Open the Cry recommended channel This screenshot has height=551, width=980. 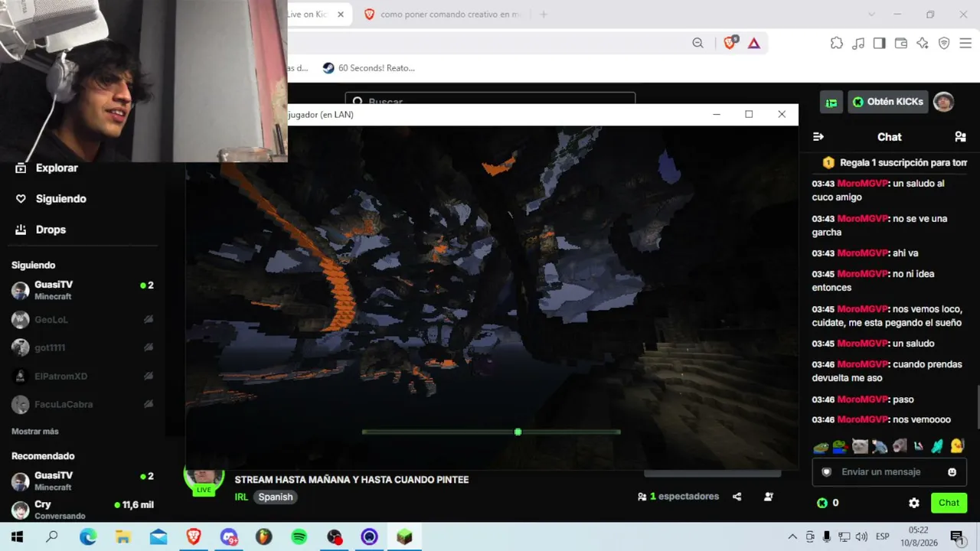tap(83, 510)
